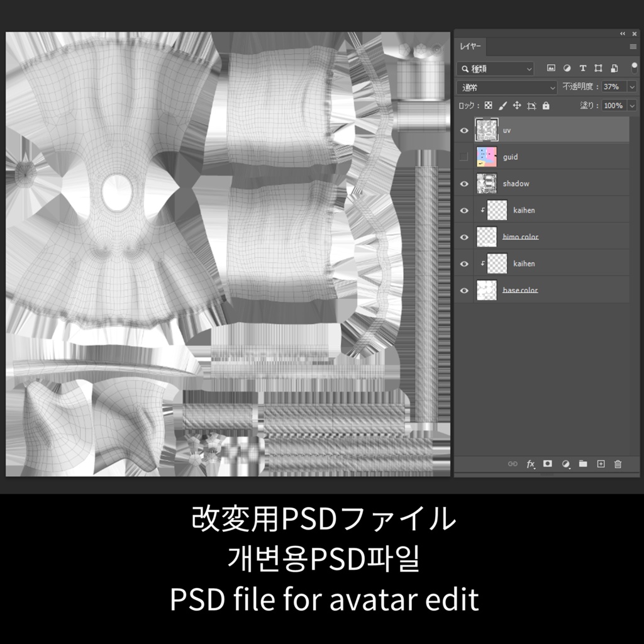Click the shadow layer name
Image resolution: width=644 pixels, height=644 pixels.
pos(516,184)
